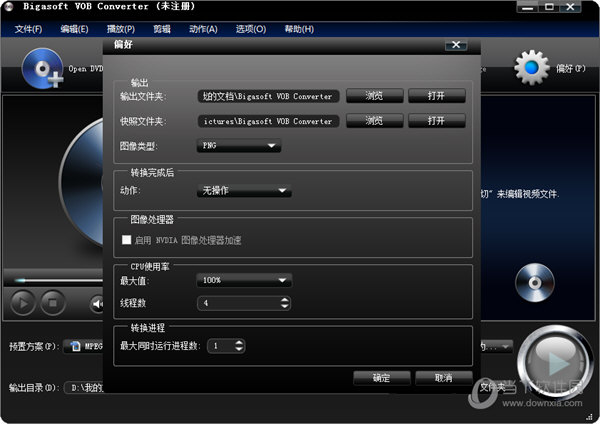Click 浏览 for 输出文件夹

[x=375, y=96]
